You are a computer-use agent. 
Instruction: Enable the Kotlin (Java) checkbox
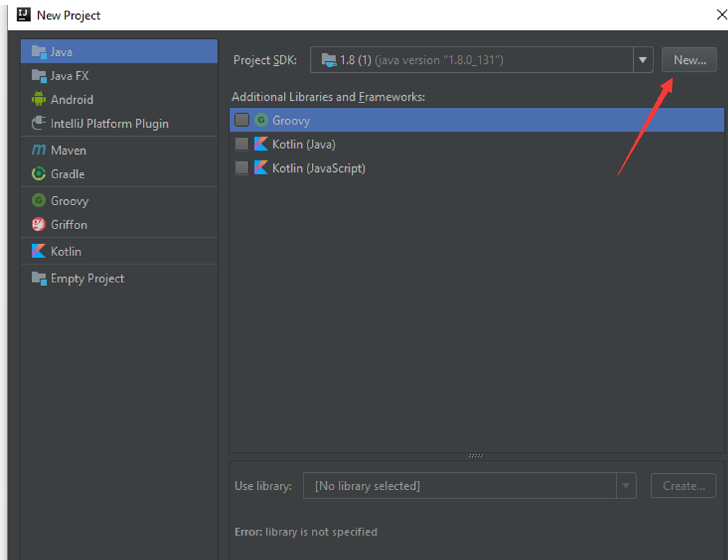click(x=242, y=144)
